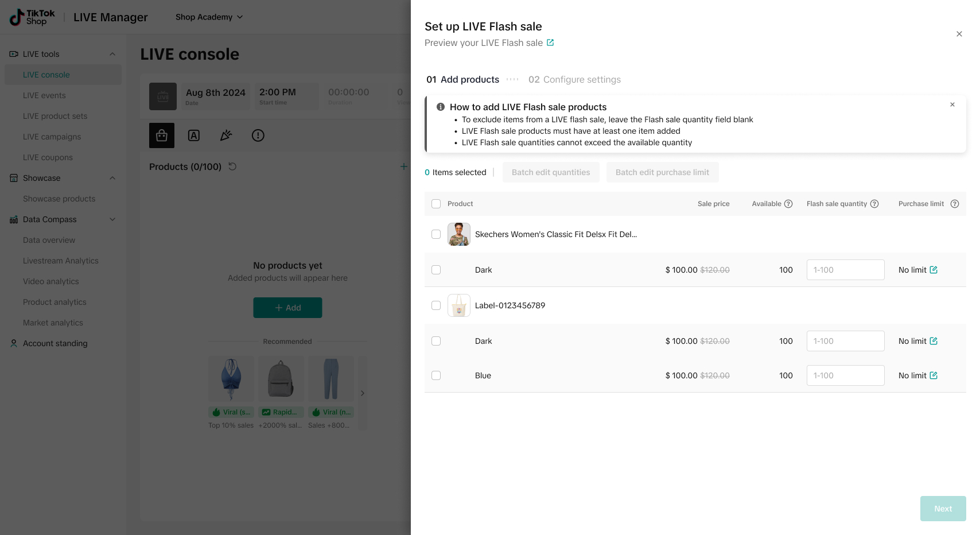Select the Label-0123456789 product checkbox

(x=436, y=305)
